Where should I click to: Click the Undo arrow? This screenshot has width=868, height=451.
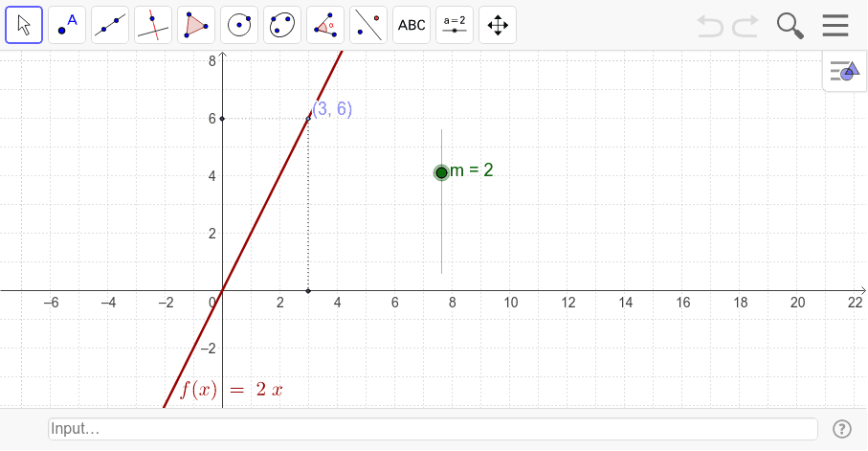710,26
